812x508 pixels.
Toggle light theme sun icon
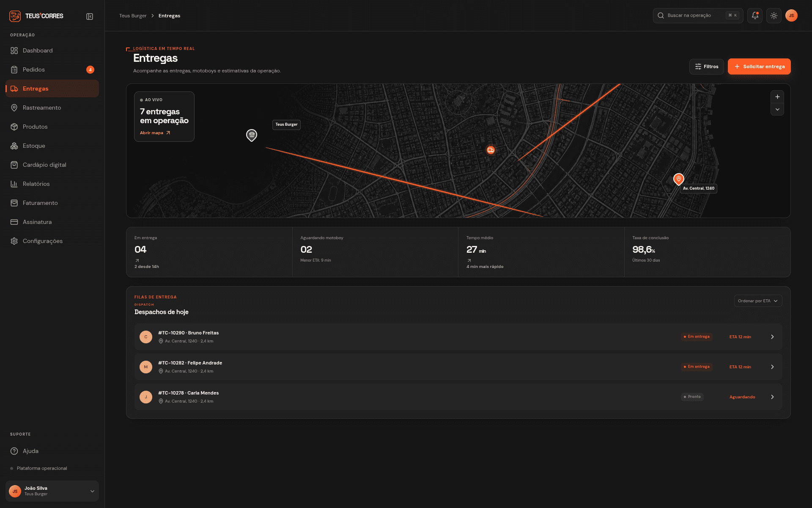point(774,16)
